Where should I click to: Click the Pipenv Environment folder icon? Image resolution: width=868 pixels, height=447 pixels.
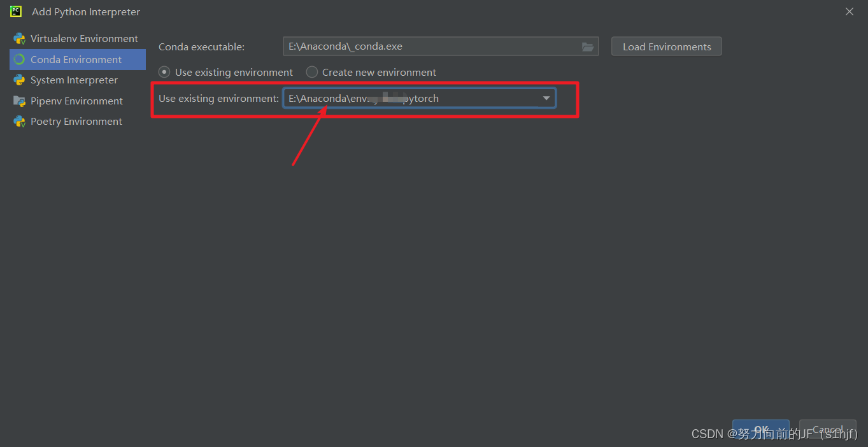pos(19,101)
